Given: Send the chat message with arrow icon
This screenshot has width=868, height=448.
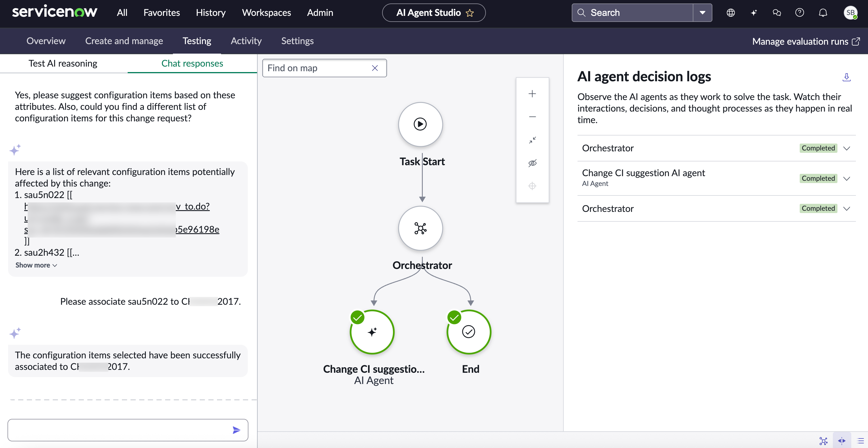Looking at the screenshot, I should tap(237, 430).
